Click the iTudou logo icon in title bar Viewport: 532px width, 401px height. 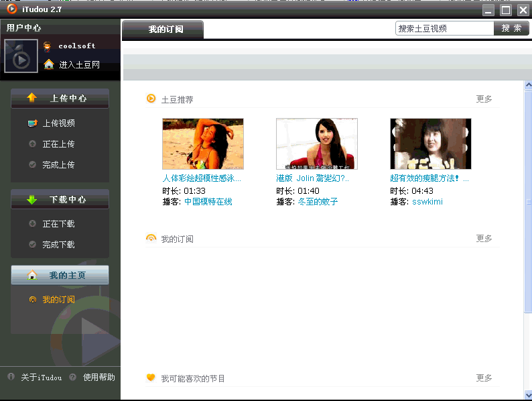(x=12, y=9)
